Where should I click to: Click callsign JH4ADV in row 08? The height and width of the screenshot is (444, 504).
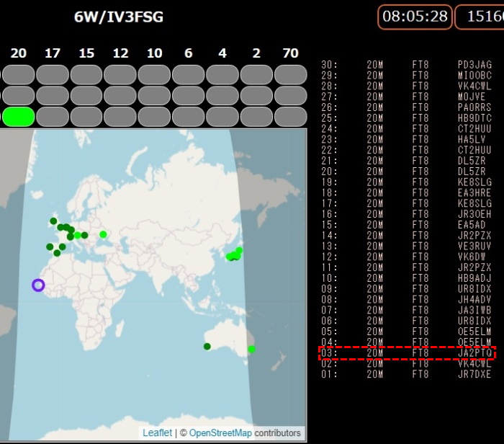coord(474,300)
